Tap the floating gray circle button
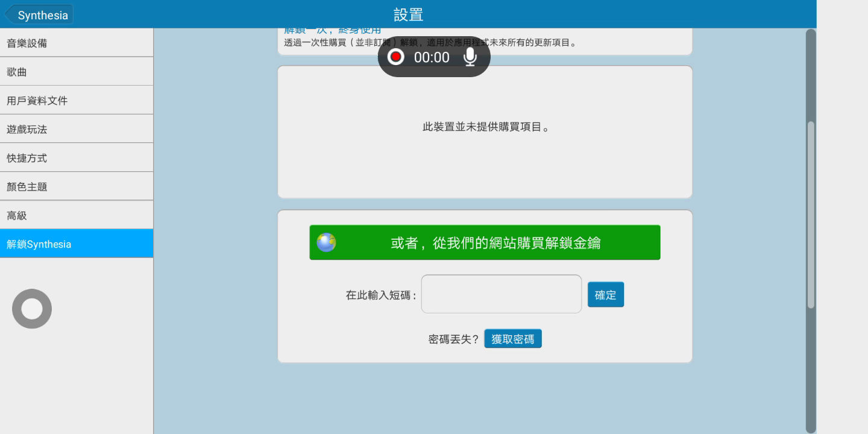868x434 pixels. pos(32,309)
